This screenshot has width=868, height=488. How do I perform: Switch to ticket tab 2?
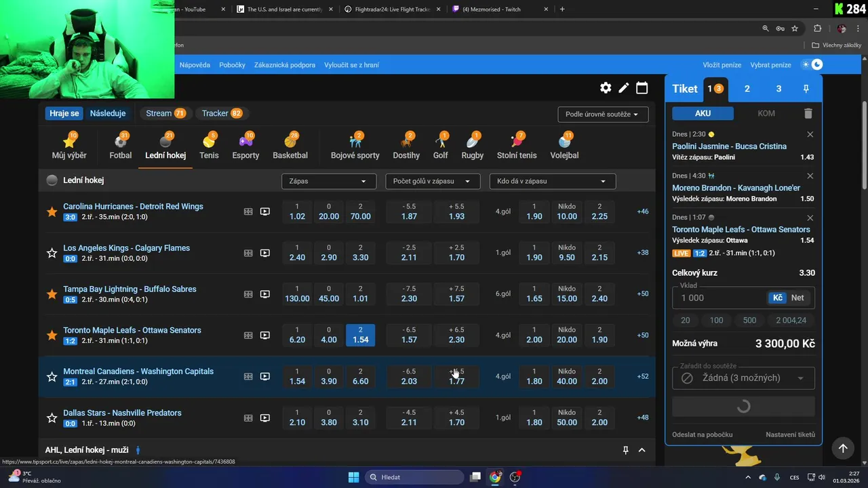pyautogui.click(x=747, y=89)
